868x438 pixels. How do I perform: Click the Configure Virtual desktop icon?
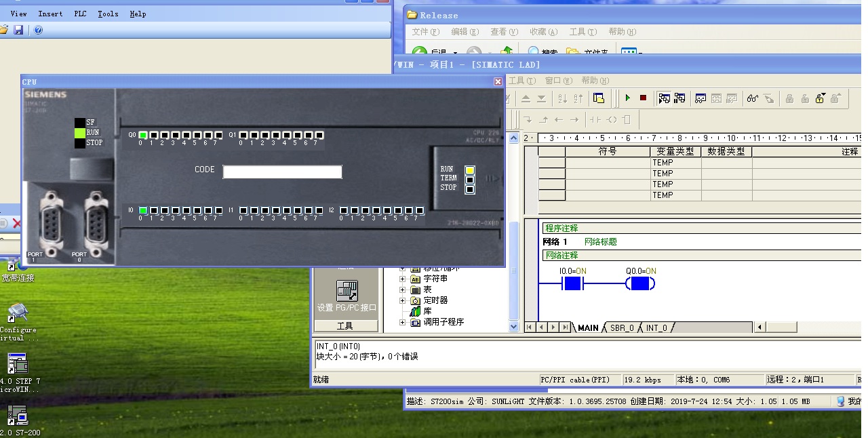pyautogui.click(x=18, y=322)
